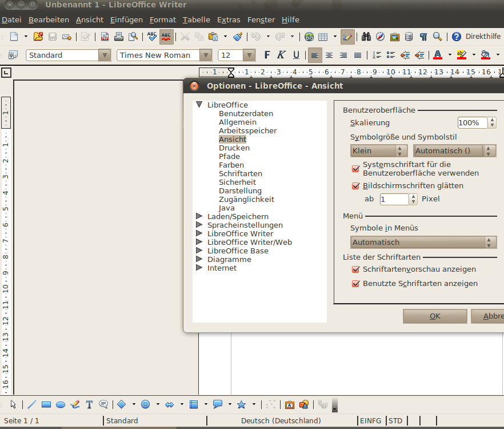The height and width of the screenshot is (429, 504).
Task: Open the Klein symbol size dropdown
Action: [379, 150]
